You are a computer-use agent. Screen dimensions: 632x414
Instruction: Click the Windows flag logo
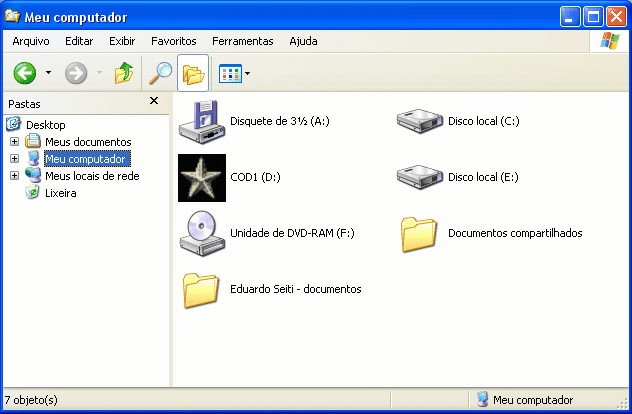click(x=609, y=41)
